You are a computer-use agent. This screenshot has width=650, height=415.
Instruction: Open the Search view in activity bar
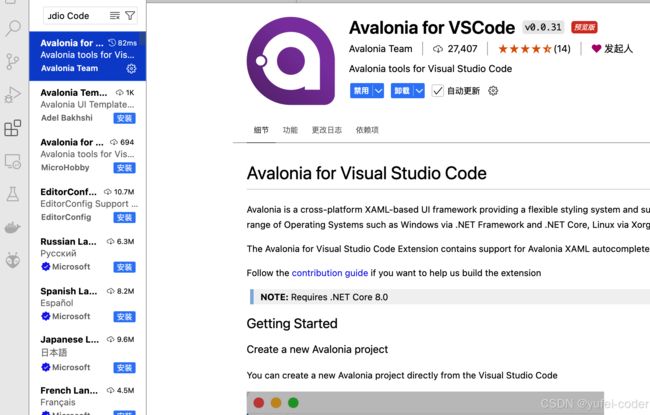click(13, 28)
